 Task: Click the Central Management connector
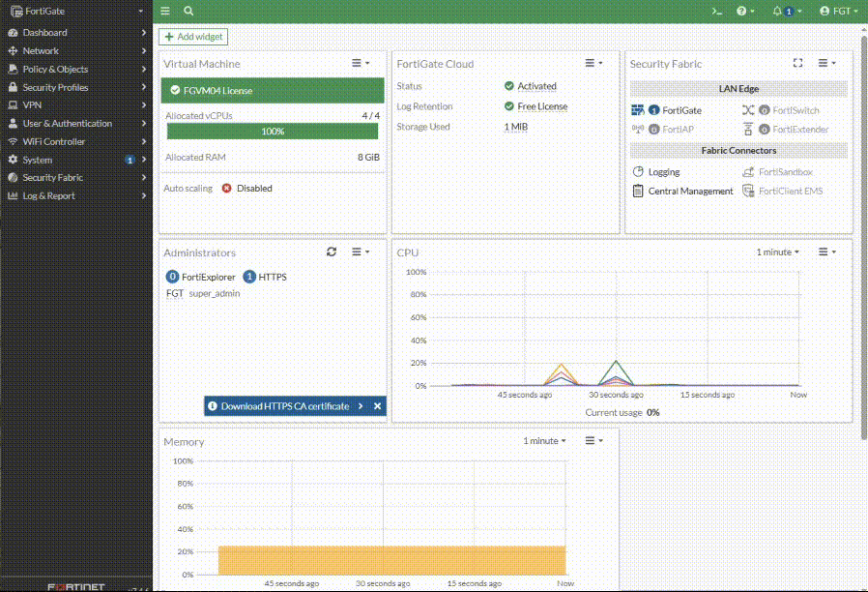click(690, 191)
